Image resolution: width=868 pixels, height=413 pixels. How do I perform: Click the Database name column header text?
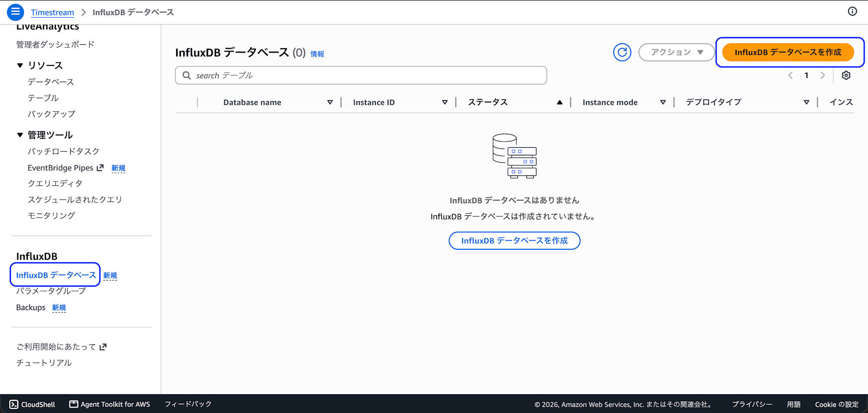pos(252,102)
